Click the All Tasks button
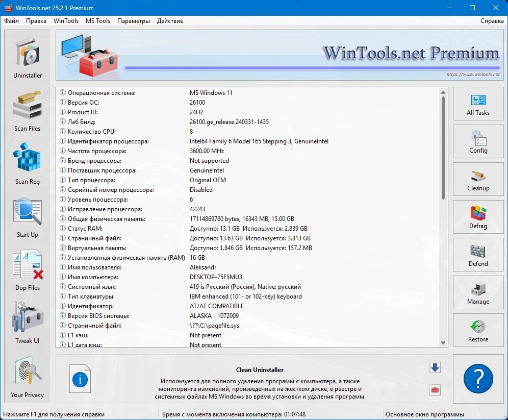The height and width of the screenshot is (420, 508). click(478, 104)
